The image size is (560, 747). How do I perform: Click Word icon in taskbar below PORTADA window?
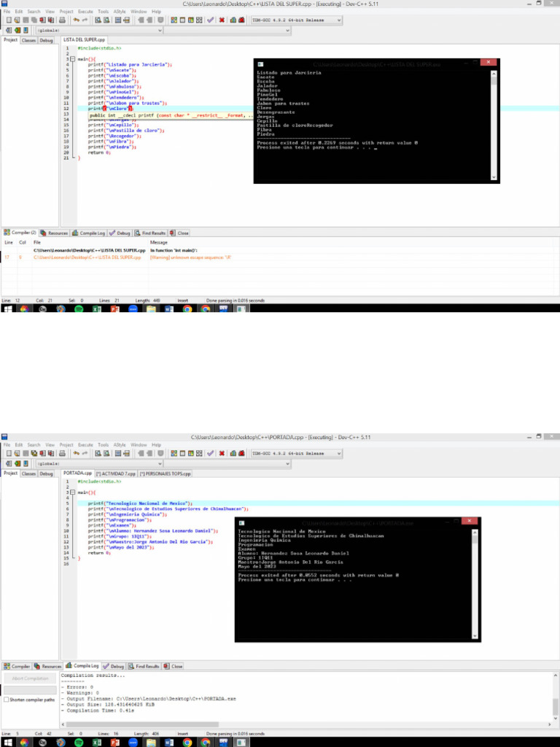169,742
